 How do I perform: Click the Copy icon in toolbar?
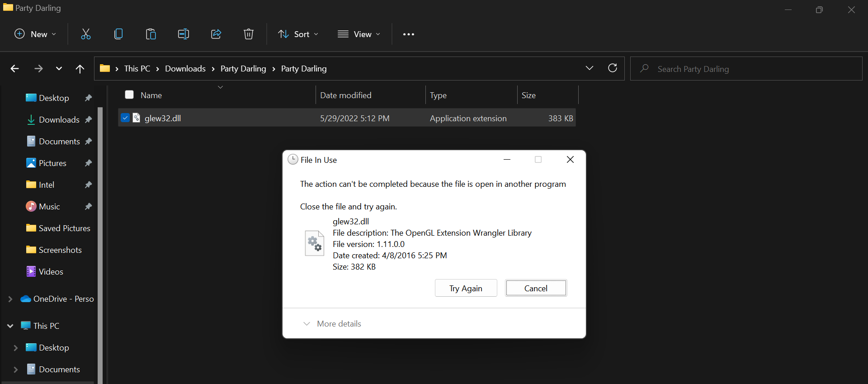click(118, 34)
